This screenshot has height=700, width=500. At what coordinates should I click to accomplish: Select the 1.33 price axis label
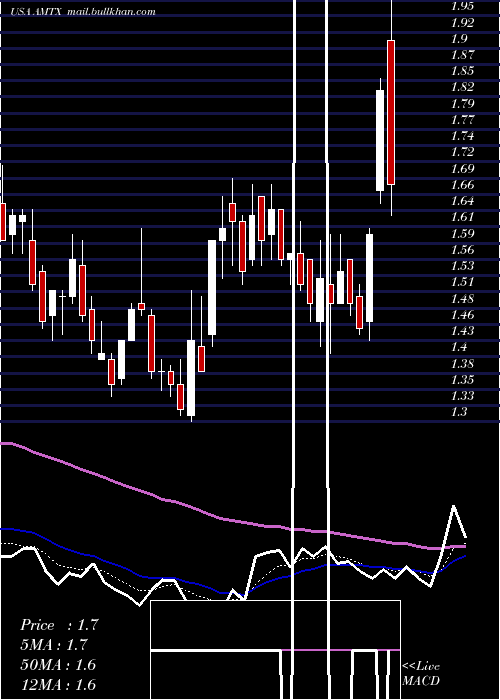pyautogui.click(x=462, y=396)
